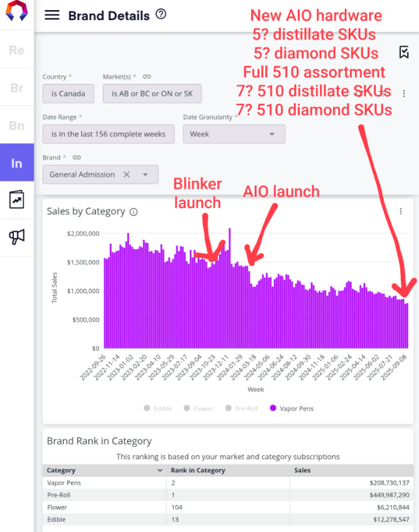419x532 pixels.
Task: Click the Brand Rank in Category title
Action: [x=99, y=441]
